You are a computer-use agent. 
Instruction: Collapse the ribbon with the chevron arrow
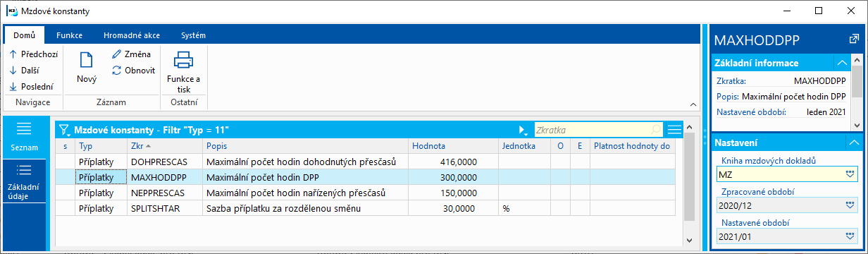pyautogui.click(x=693, y=105)
